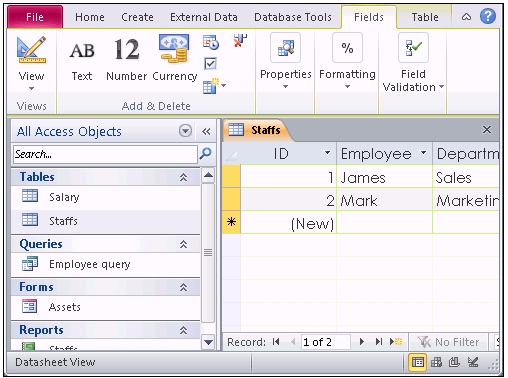Collapse navigation pane with double chevron
This screenshot has width=508, height=378.
click(x=206, y=131)
